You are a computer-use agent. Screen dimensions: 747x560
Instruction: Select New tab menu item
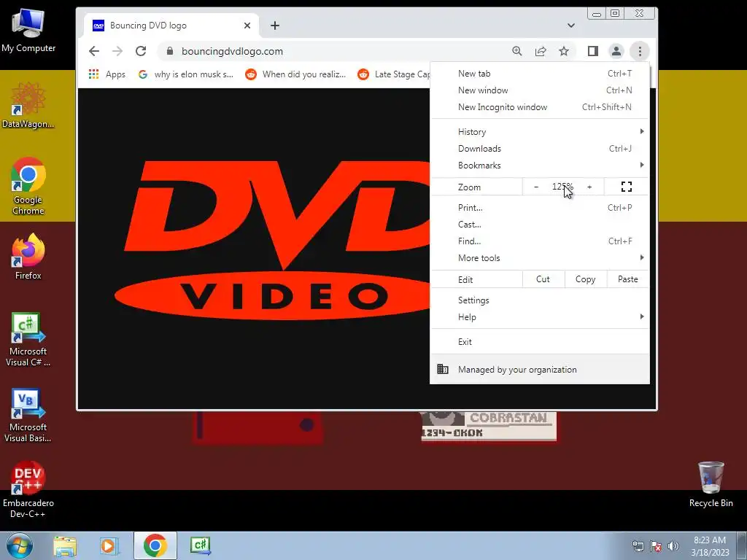pos(540,74)
